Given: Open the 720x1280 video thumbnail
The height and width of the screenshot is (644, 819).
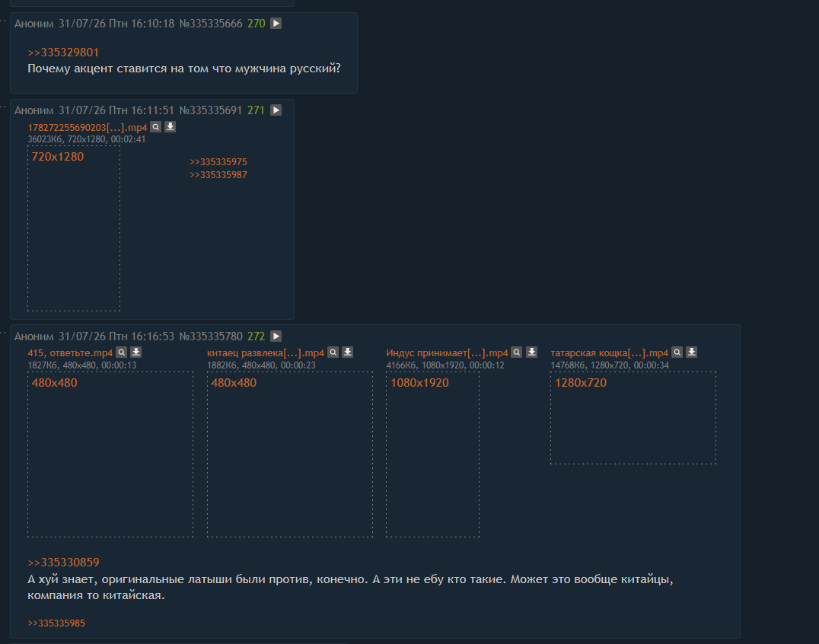Looking at the screenshot, I should (x=74, y=228).
